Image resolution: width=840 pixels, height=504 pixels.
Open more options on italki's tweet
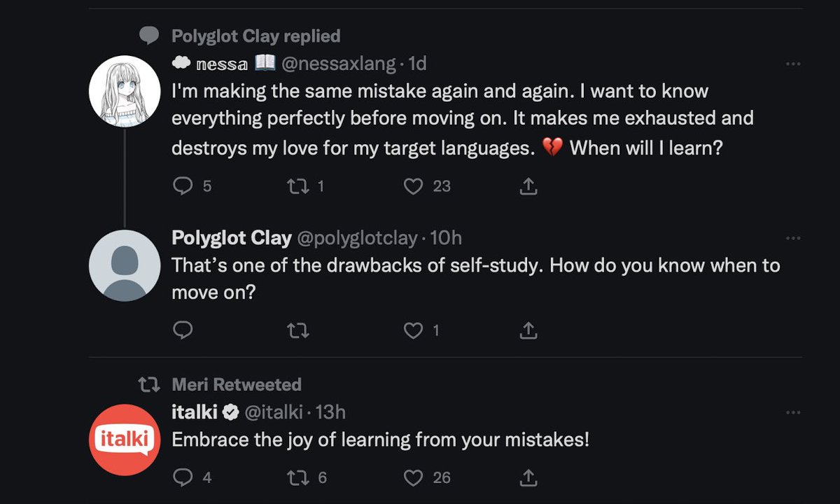pos(792,412)
